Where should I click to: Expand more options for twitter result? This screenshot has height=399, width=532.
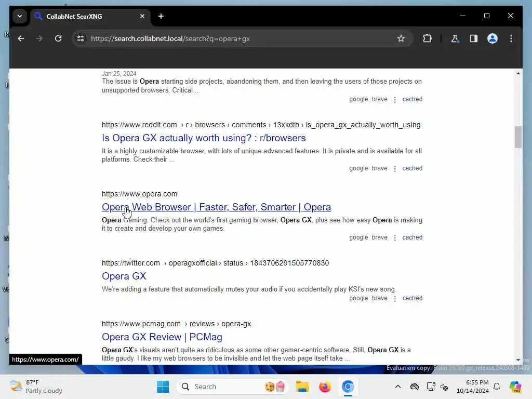(395, 299)
